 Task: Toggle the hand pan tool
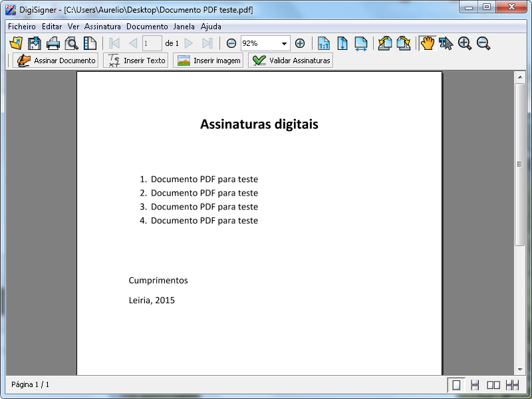pyautogui.click(x=427, y=43)
